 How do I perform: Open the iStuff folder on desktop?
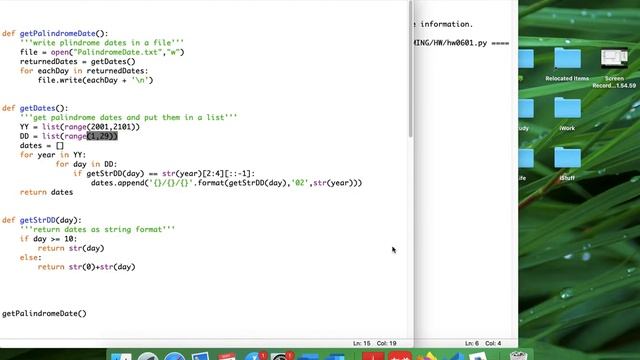click(567, 158)
